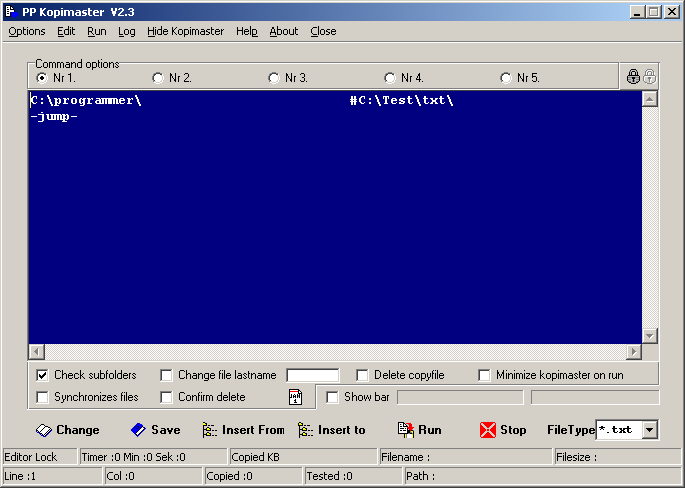
Task: Click the horizontal scrollbar right arrow
Action: (634, 351)
